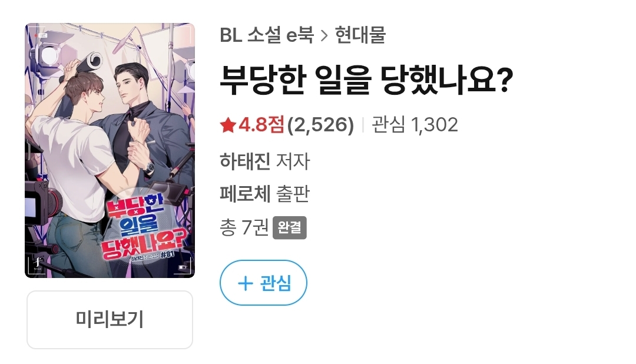Open publisher 페로체 link
Viewport: 636px width, 364px height.
pos(245,194)
